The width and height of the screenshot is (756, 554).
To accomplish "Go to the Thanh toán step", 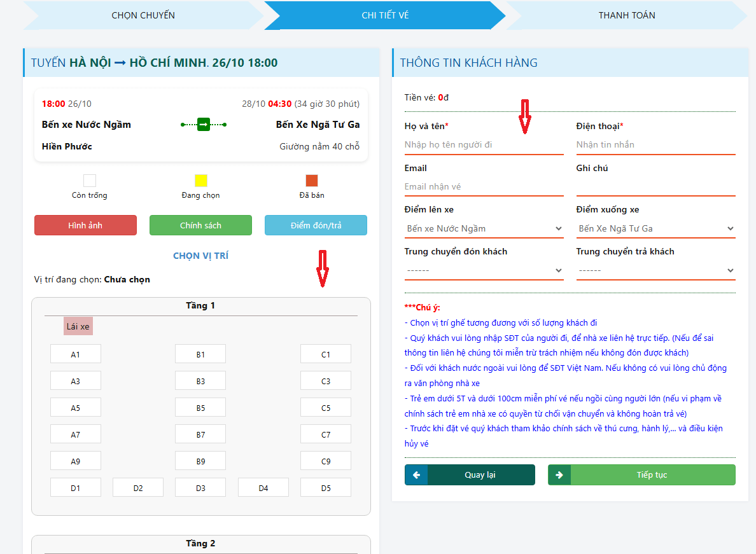I will (626, 15).
